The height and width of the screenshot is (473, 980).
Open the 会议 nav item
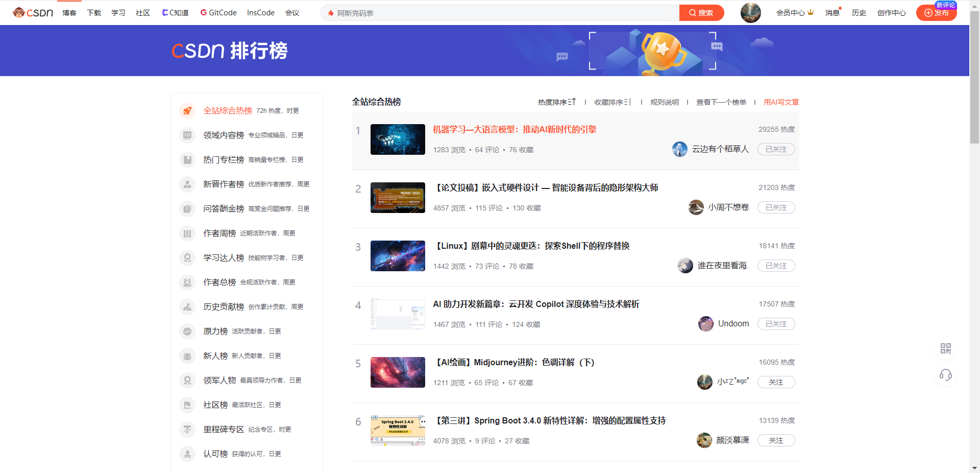pos(292,13)
